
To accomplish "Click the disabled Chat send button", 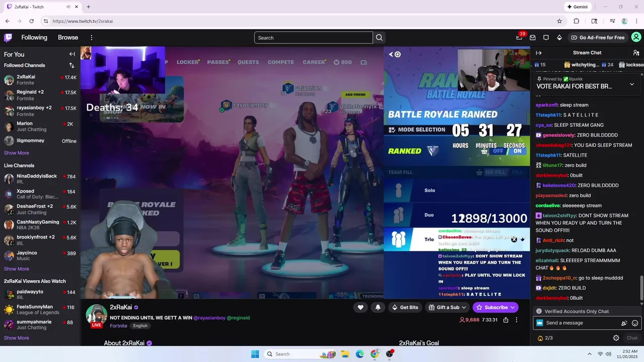I will pyautogui.click(x=632, y=338).
